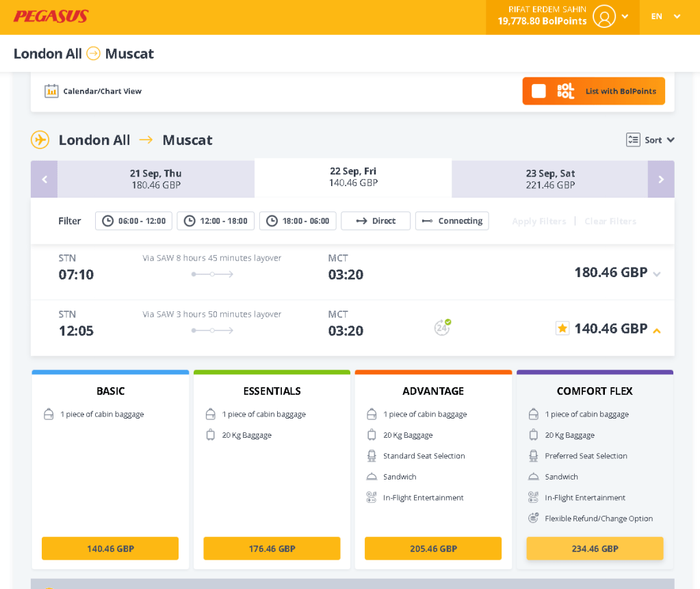Click the Pegasus logo
The height and width of the screenshot is (589, 700).
[51, 16]
